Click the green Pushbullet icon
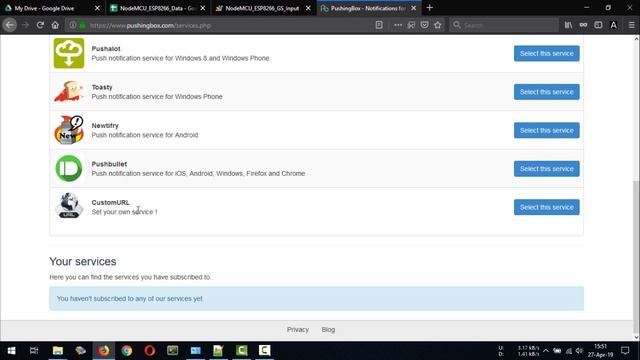This screenshot has width=640, height=360. tap(69, 168)
